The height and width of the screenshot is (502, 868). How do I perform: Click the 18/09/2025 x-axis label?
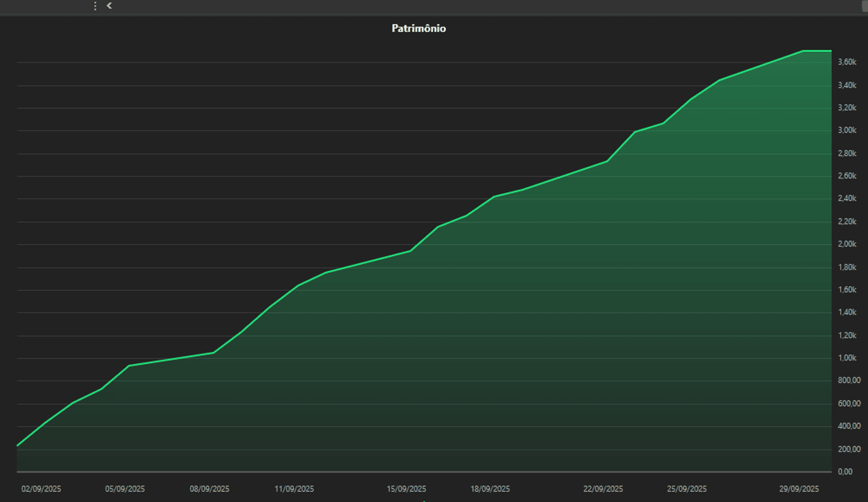tap(490, 489)
